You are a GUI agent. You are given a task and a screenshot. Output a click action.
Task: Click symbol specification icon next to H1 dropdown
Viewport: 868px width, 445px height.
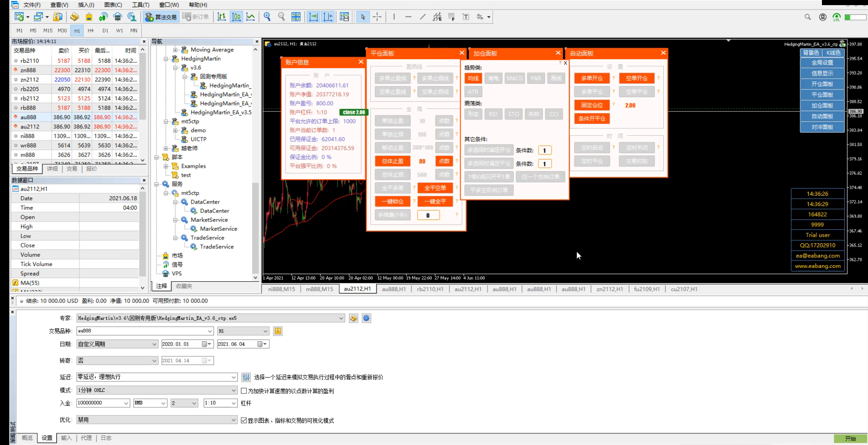tap(278, 331)
